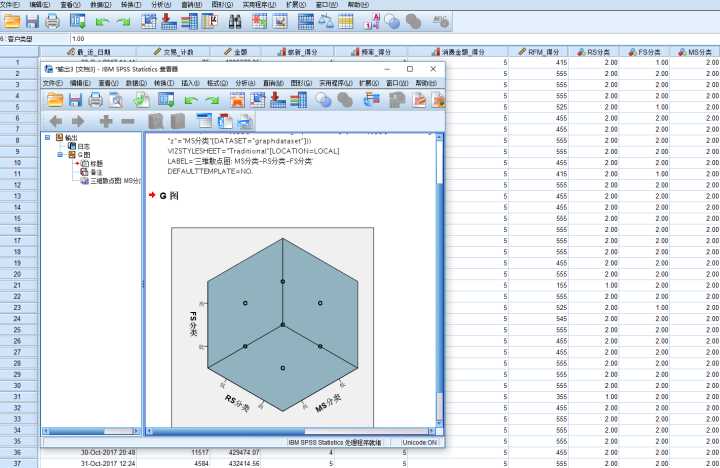Click the RFM_得分 column header
The image size is (720, 468).
538,52
